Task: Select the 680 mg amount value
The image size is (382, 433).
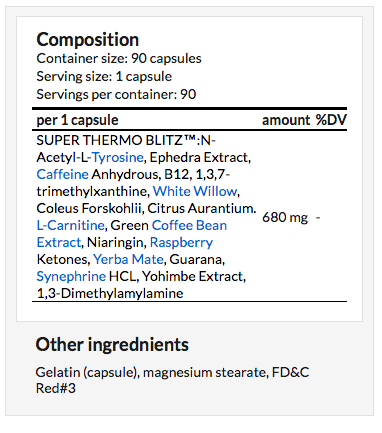Action: click(x=285, y=218)
